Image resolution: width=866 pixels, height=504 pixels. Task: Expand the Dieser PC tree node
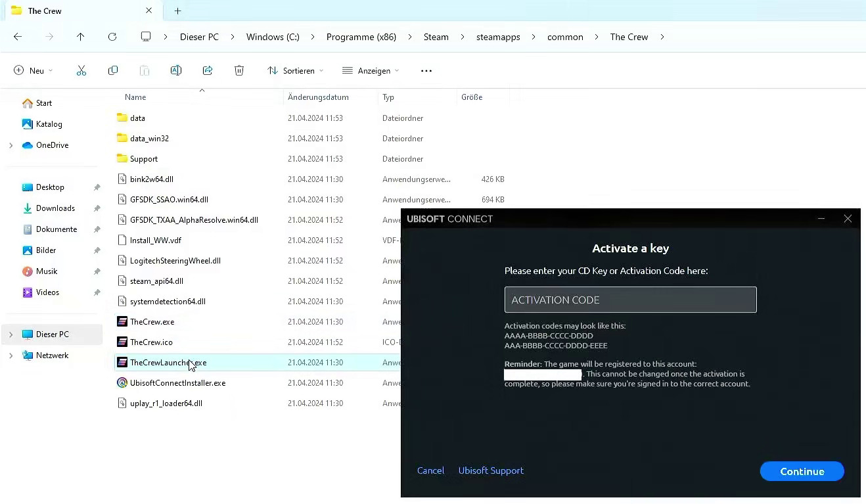tap(11, 334)
